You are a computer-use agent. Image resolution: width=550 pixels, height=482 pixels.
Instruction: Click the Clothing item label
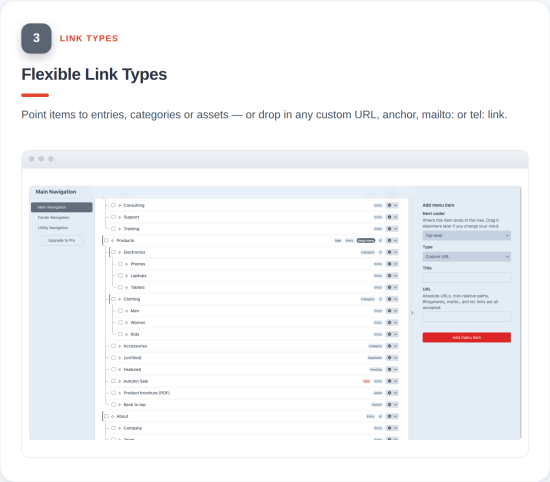tap(132, 299)
